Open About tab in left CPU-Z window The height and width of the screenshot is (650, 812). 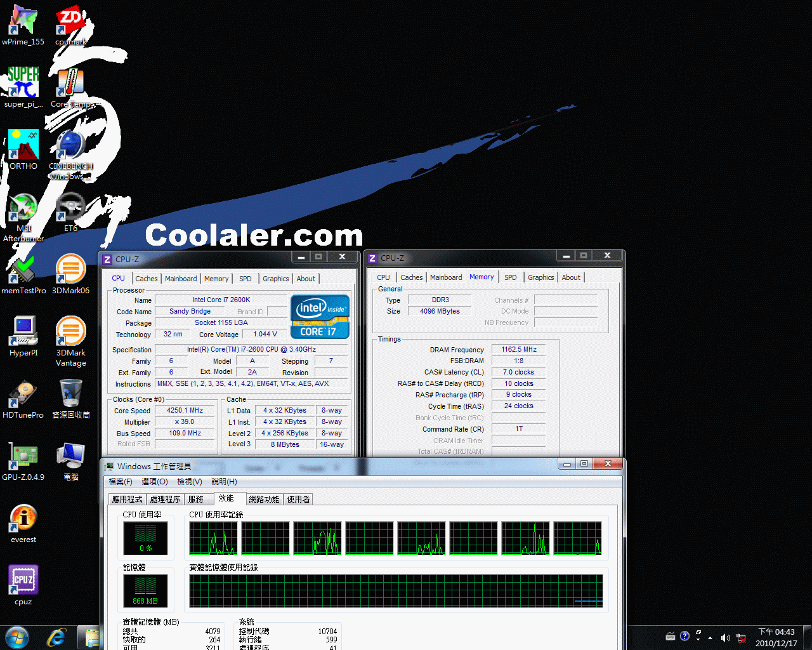306,279
